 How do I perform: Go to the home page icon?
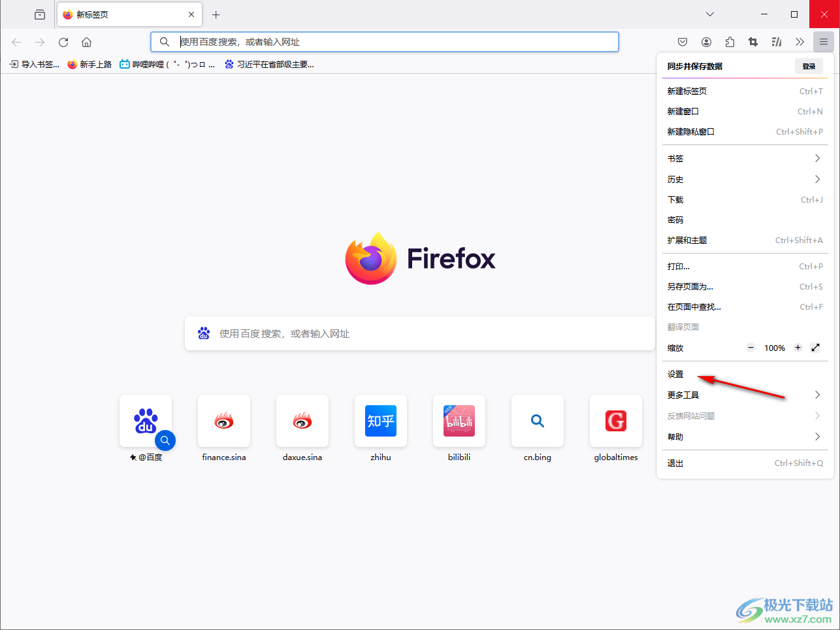86,42
